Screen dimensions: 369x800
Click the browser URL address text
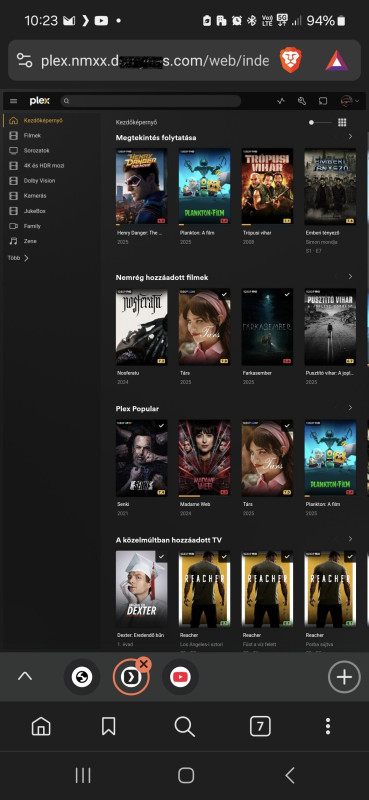pos(155,61)
